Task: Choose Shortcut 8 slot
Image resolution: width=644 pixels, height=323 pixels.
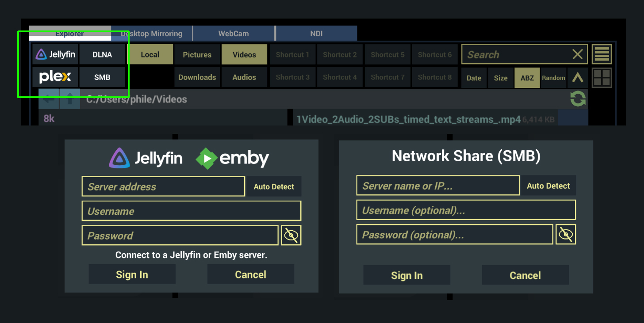Action: [435, 77]
